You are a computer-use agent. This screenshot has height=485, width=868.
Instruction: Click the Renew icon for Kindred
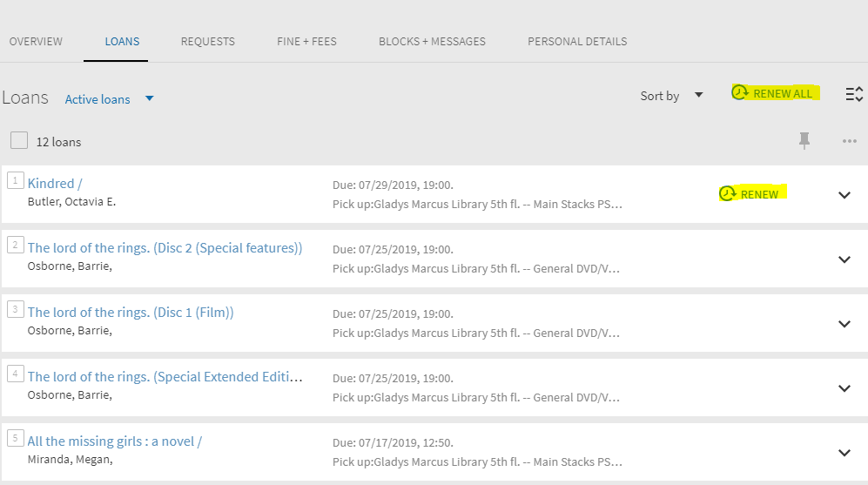click(727, 193)
